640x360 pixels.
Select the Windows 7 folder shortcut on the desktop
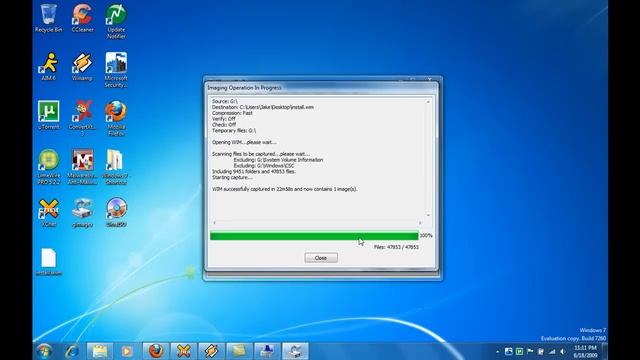pyautogui.click(x=115, y=167)
